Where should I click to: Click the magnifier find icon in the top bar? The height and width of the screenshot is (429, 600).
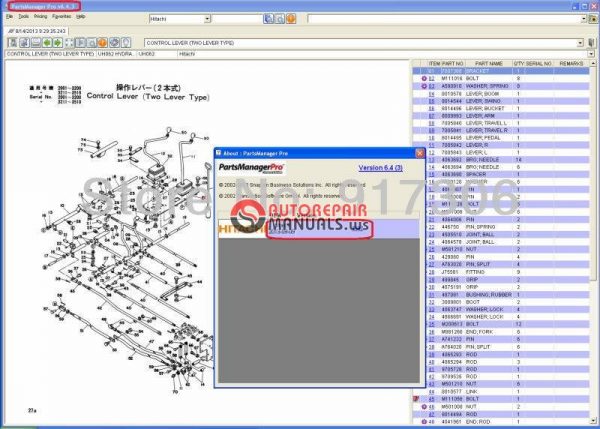pyautogui.click(x=280, y=18)
